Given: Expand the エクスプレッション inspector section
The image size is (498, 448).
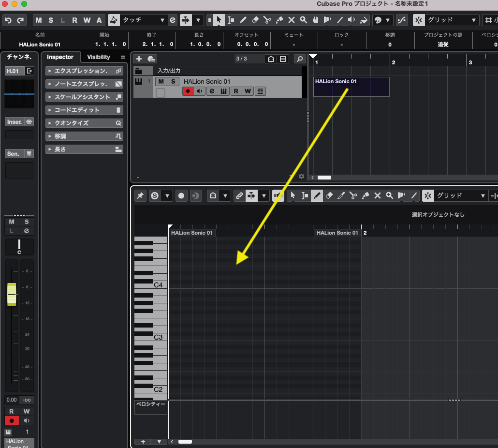Looking at the screenshot, I should pyautogui.click(x=84, y=71).
